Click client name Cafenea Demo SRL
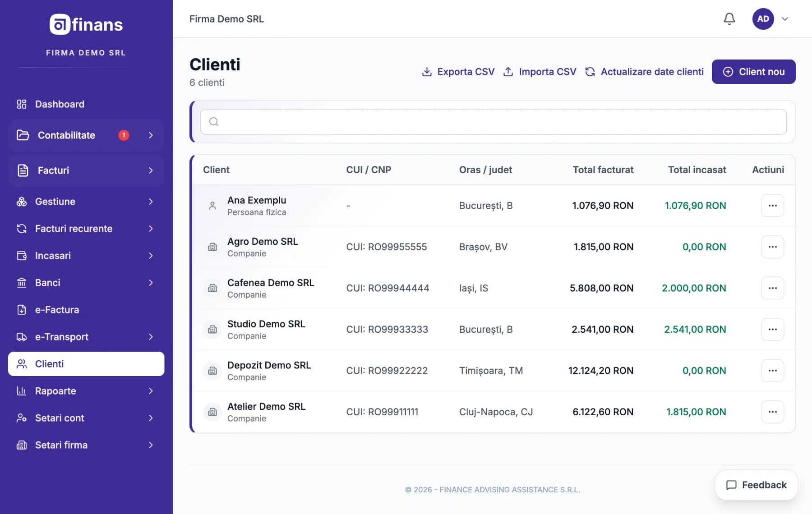The height and width of the screenshot is (514, 812). pos(271,283)
